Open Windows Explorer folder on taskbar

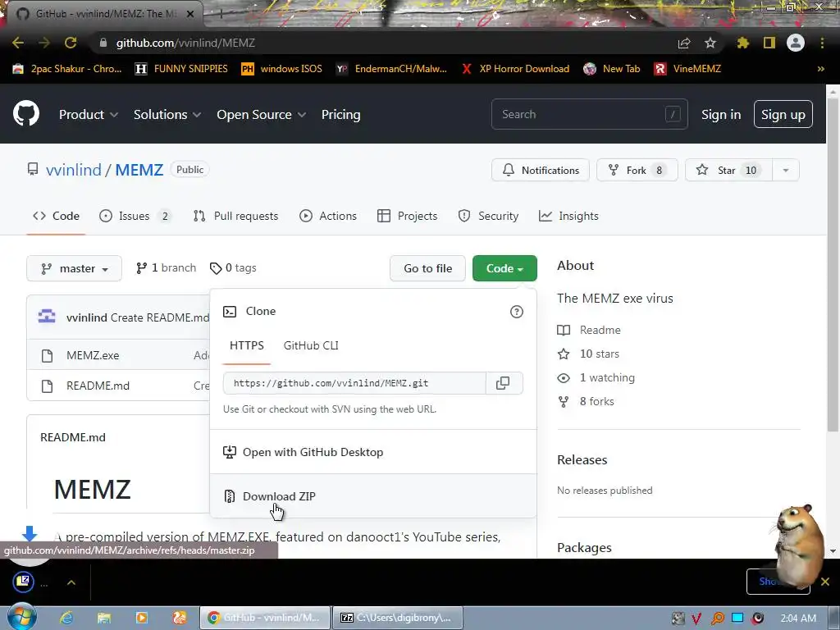pyautogui.click(x=104, y=618)
